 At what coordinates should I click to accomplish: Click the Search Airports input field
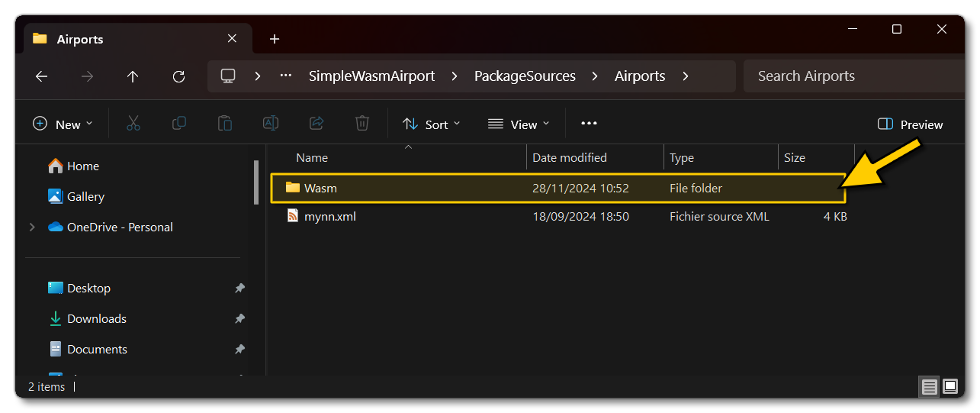850,76
